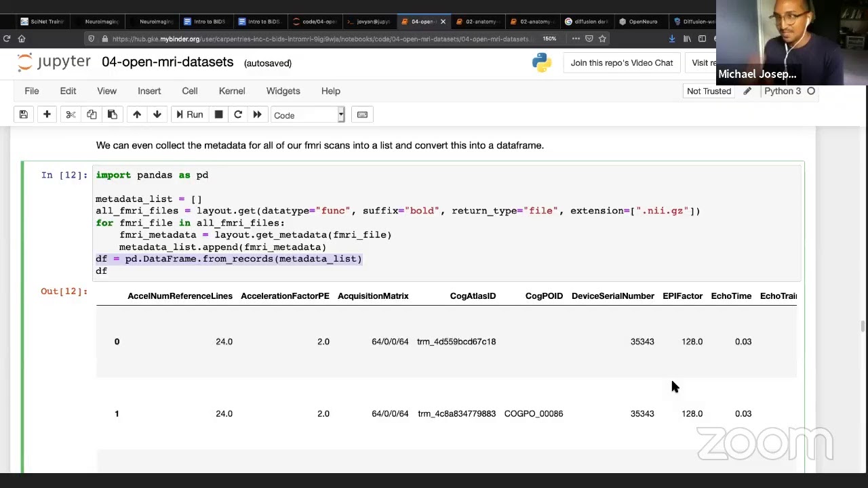Open the Cell menu
The image size is (868, 488).
click(190, 91)
